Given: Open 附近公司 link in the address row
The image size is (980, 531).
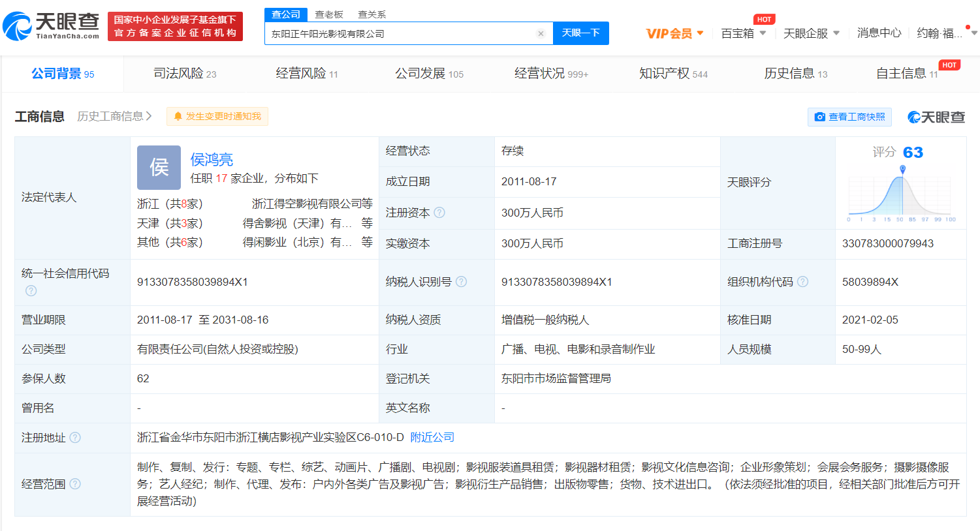Looking at the screenshot, I should [x=432, y=437].
